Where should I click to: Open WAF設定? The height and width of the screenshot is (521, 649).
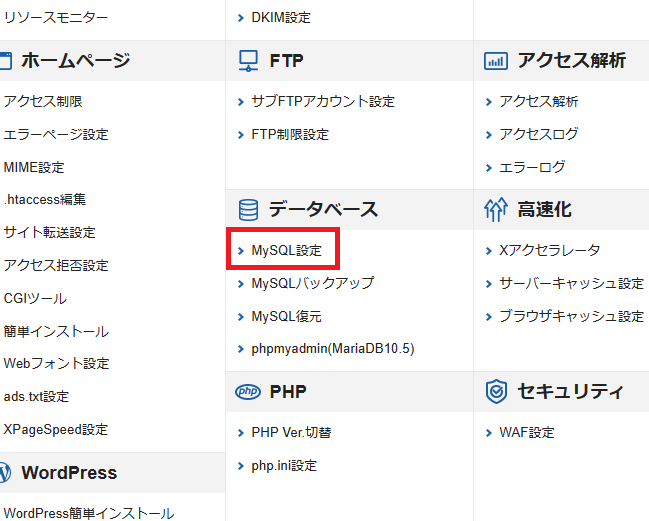tap(526, 432)
